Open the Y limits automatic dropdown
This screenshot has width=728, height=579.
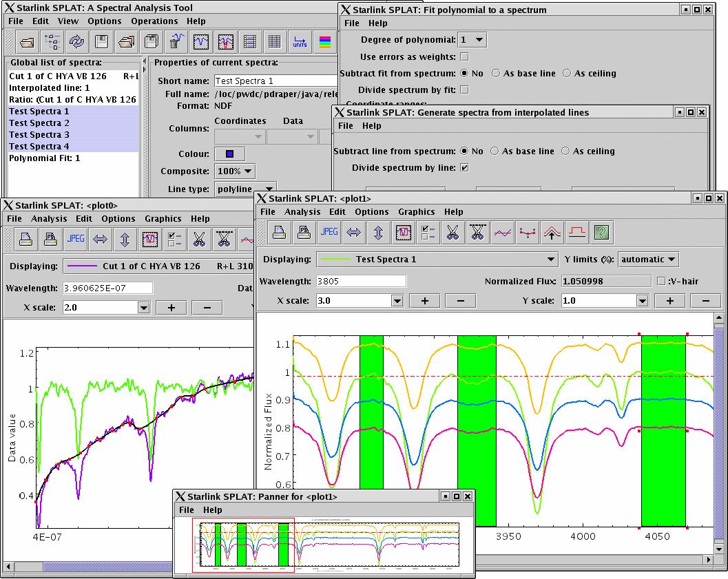[x=648, y=260]
